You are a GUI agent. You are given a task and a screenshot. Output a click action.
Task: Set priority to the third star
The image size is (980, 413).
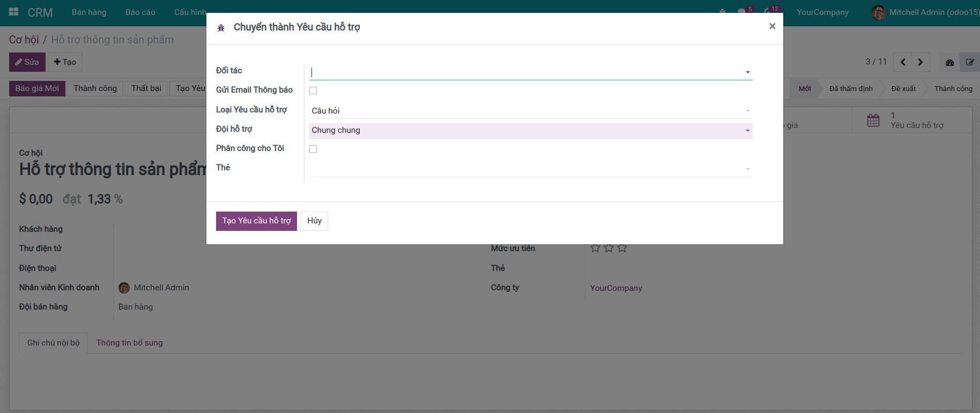click(x=622, y=248)
